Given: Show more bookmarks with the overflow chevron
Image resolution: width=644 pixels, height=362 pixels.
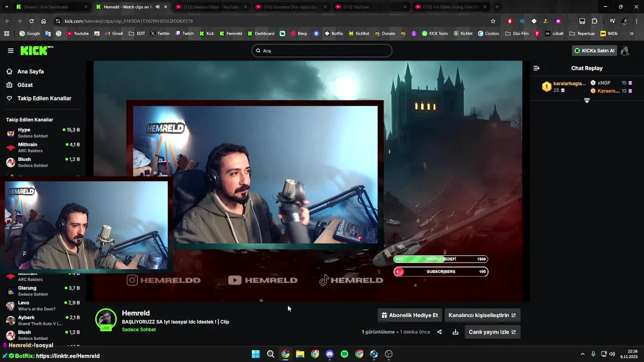Looking at the screenshot, I should click(632, 34).
